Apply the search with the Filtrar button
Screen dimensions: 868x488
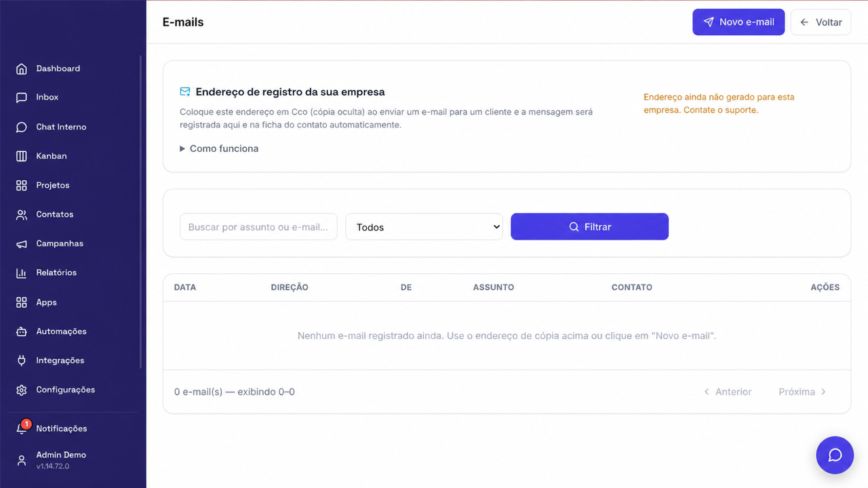(x=589, y=227)
